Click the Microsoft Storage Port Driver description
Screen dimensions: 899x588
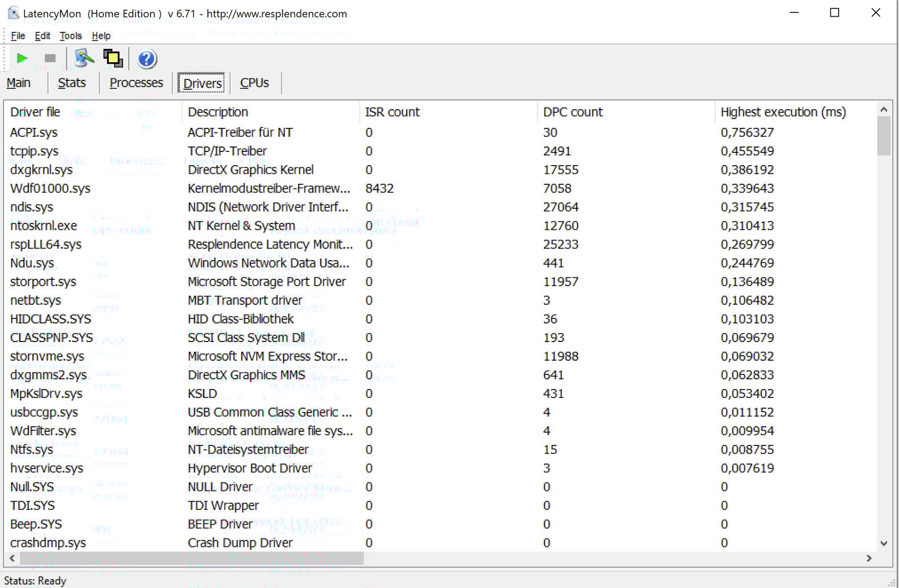267,281
